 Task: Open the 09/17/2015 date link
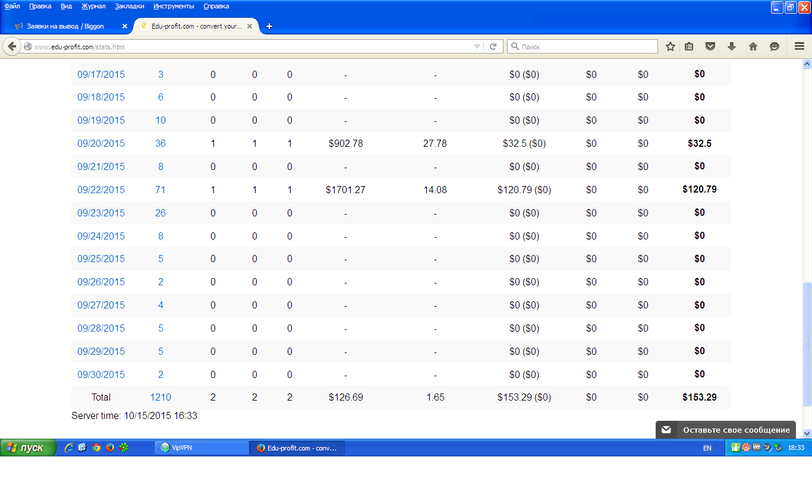pyautogui.click(x=101, y=74)
